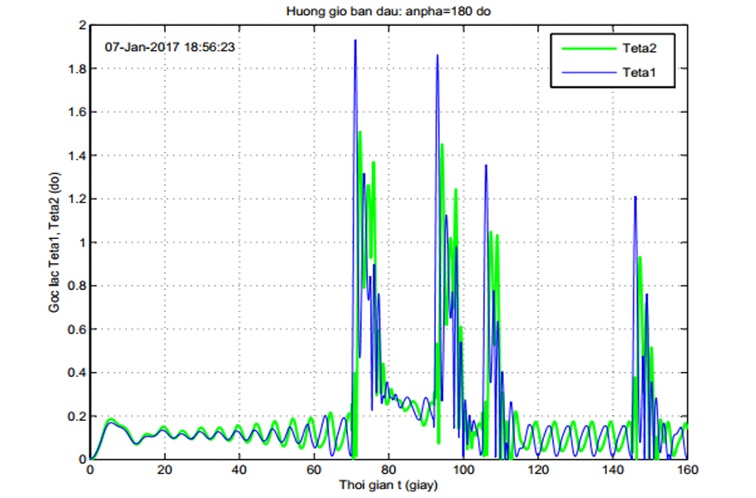Click the x-axis label 'Thoi gian t (giay)'
This screenshot has width=756, height=498.
point(389,485)
